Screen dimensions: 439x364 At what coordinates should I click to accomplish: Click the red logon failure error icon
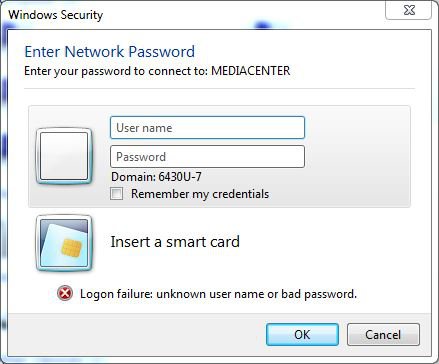[x=65, y=294]
